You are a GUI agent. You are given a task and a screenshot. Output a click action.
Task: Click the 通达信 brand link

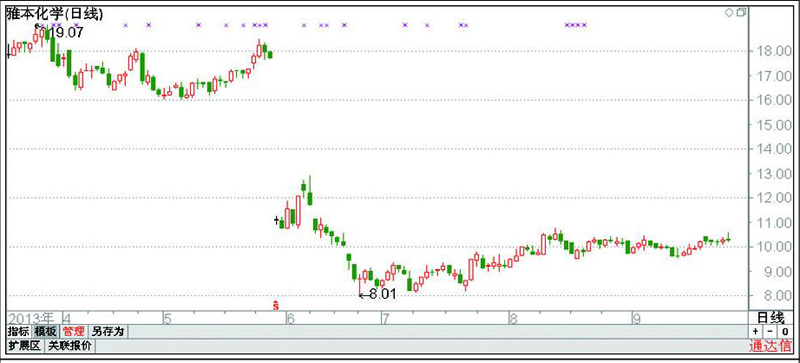tap(770, 346)
